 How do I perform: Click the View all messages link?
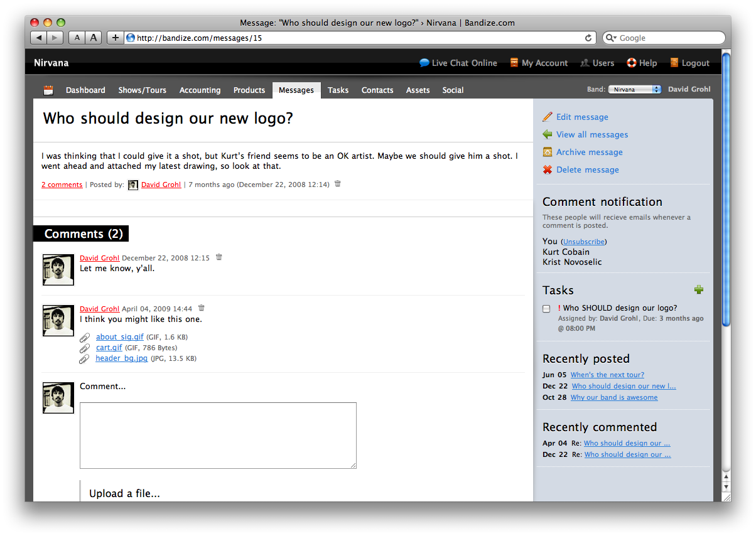point(592,134)
